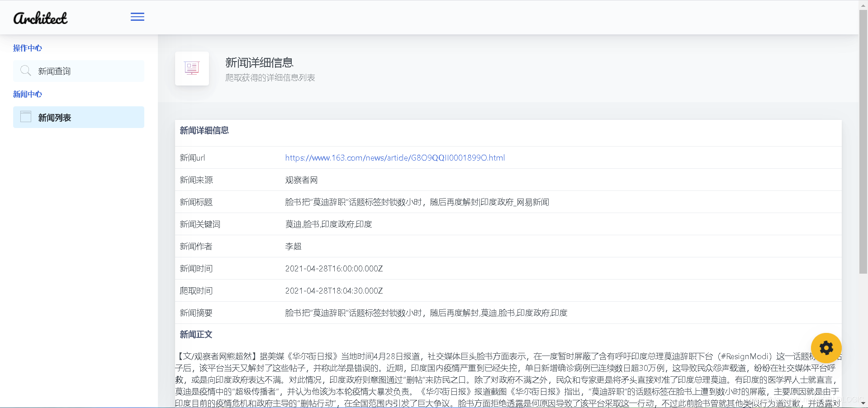Image resolution: width=868 pixels, height=408 pixels.
Task: Click news time 2021-04-28T16:00:00.000Z
Action: click(334, 269)
